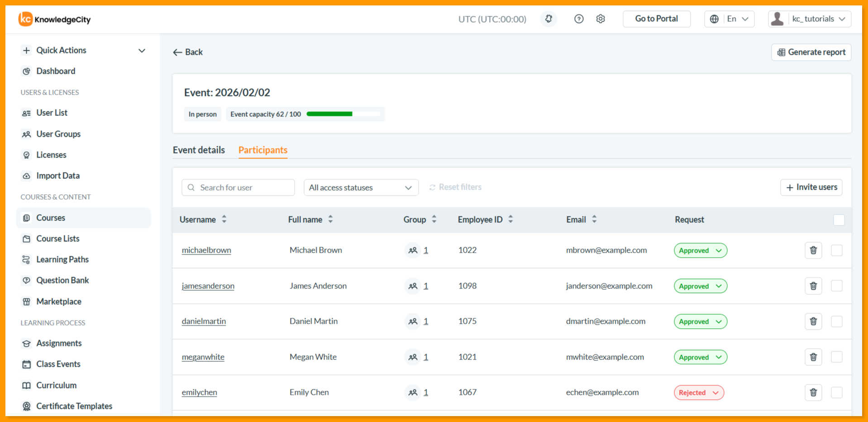
Task: Switch to the Event details tab
Action: (199, 150)
